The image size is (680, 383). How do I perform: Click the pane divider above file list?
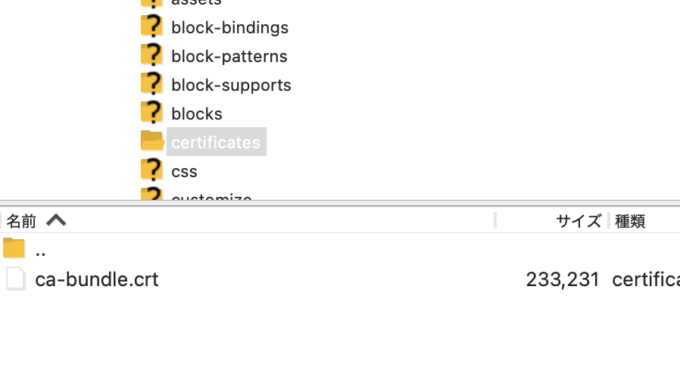340,203
